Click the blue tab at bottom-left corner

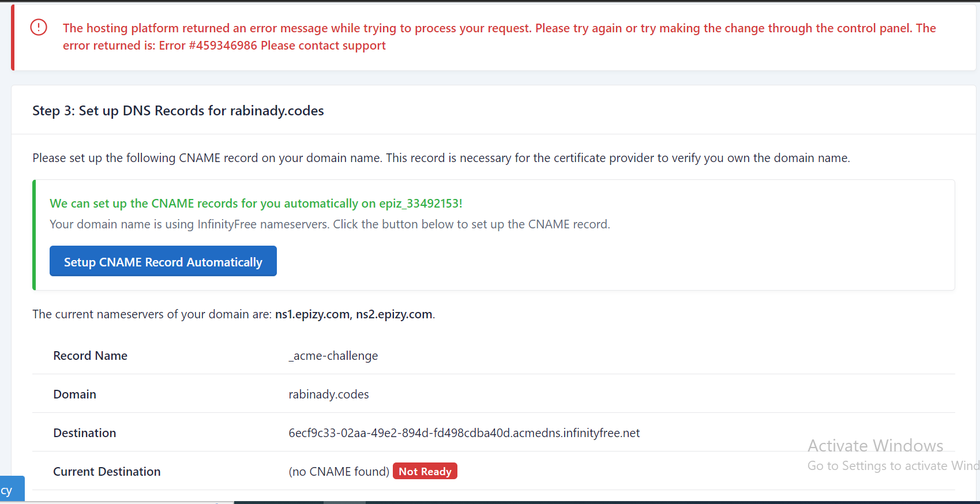click(12, 490)
